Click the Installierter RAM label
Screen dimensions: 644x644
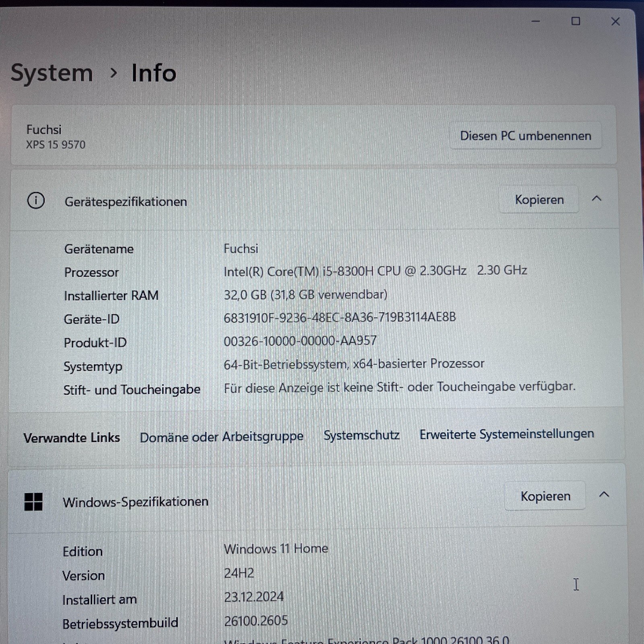click(x=111, y=296)
